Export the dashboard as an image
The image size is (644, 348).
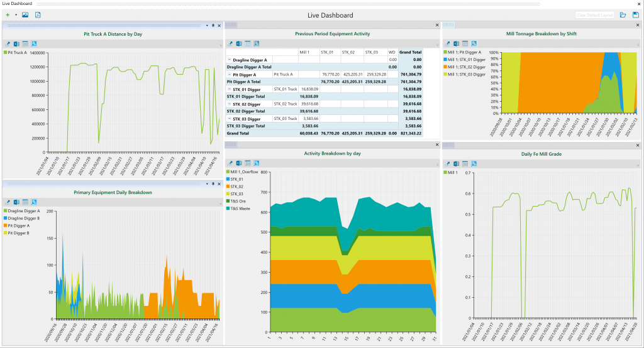point(25,14)
